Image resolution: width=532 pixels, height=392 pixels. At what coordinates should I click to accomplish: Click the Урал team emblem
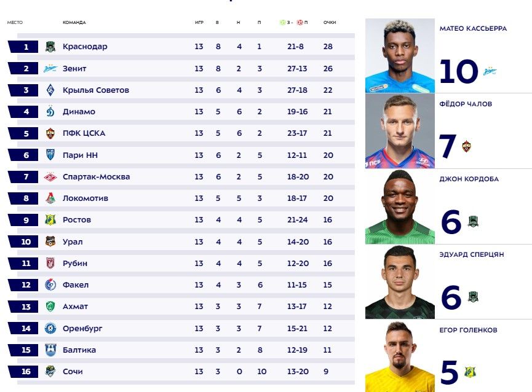50,241
